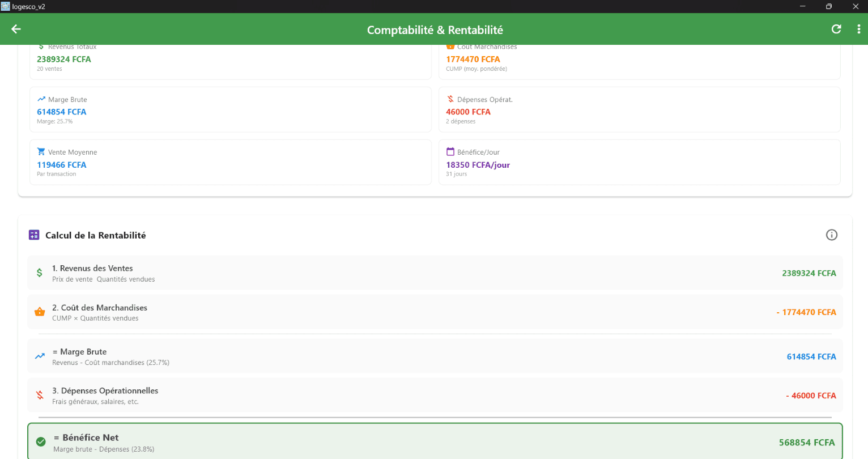Click the trend icon in the '= Marge Brute' row
This screenshot has width=868, height=459.
point(40,356)
